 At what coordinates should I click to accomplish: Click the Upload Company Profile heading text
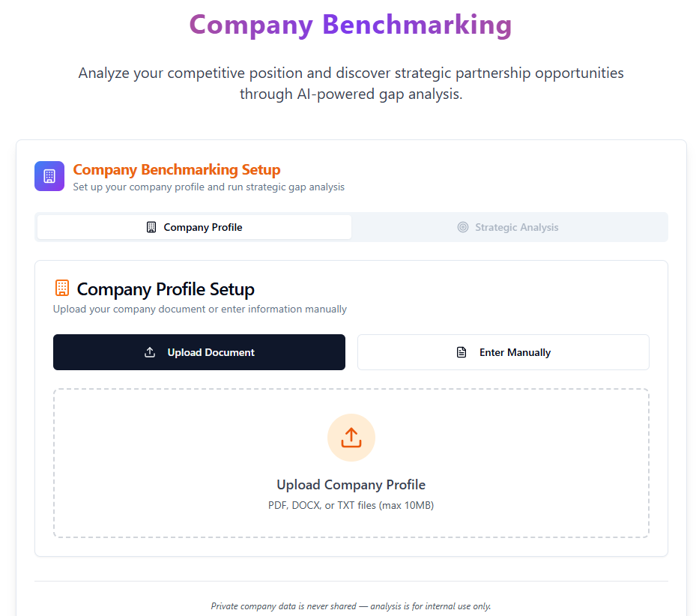pos(351,485)
